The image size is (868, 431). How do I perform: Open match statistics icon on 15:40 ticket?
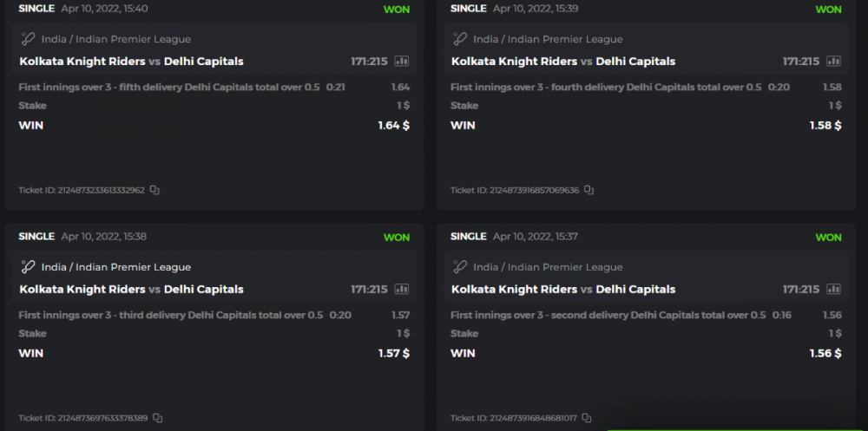click(401, 62)
